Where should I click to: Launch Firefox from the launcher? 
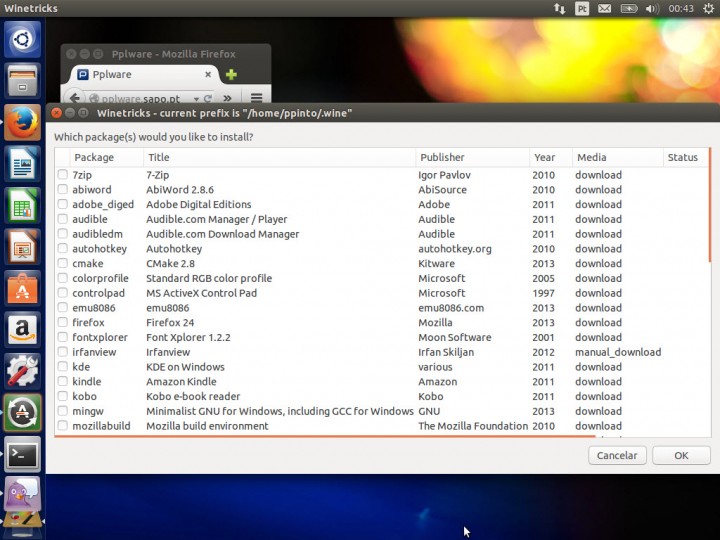pyautogui.click(x=22, y=122)
